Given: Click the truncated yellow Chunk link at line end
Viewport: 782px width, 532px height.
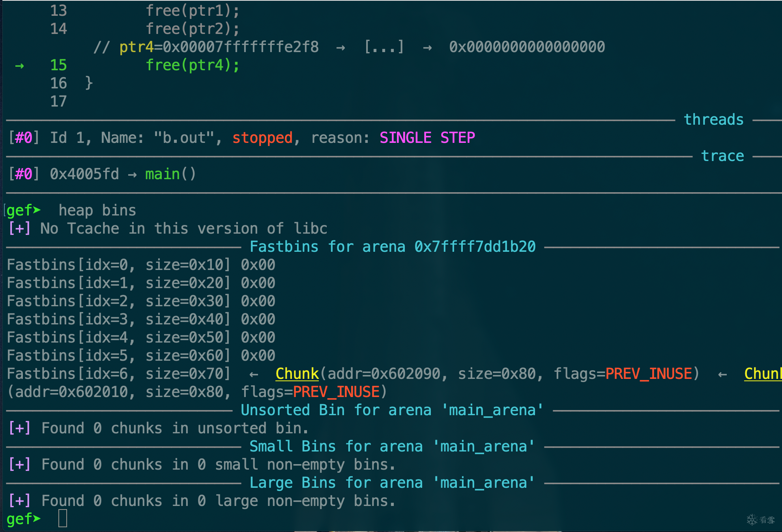Looking at the screenshot, I should click(762, 374).
